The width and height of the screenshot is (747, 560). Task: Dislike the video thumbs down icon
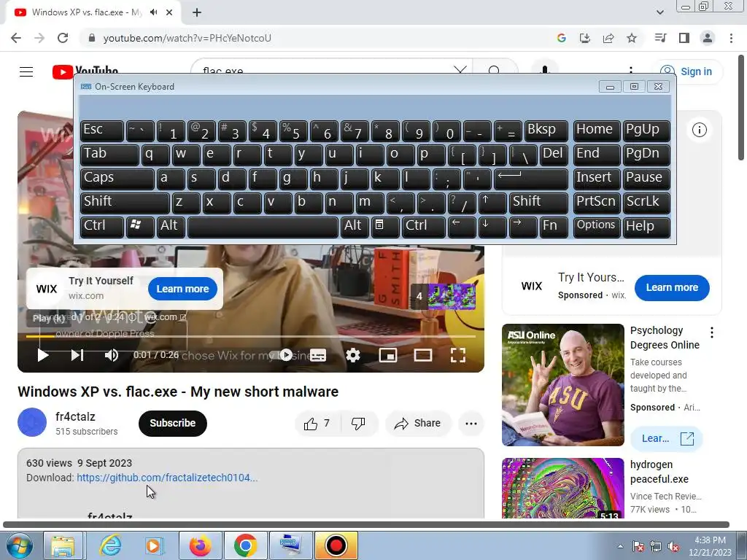click(x=358, y=424)
